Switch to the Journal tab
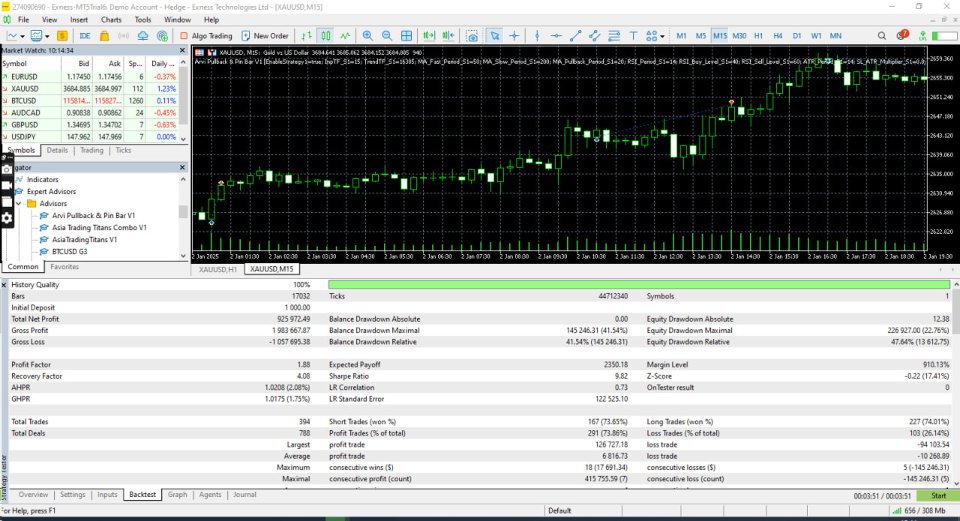The height and width of the screenshot is (521, 960). coord(245,495)
